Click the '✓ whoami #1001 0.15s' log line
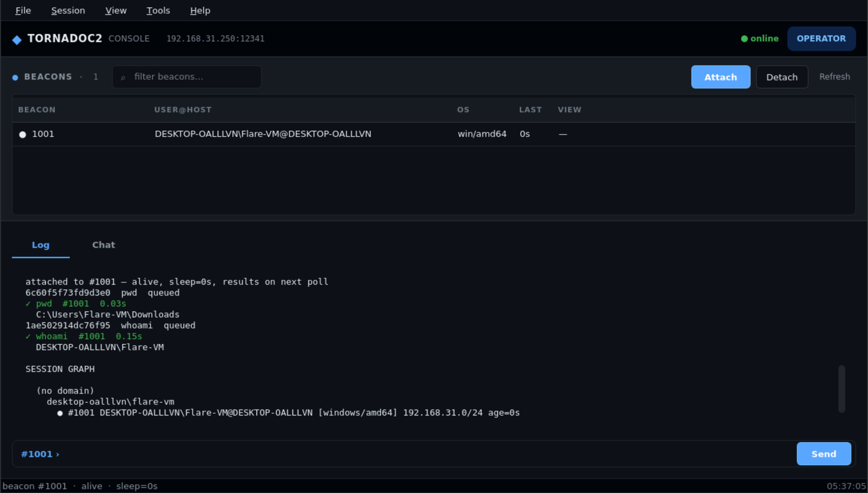This screenshot has height=493, width=868. 84,336
